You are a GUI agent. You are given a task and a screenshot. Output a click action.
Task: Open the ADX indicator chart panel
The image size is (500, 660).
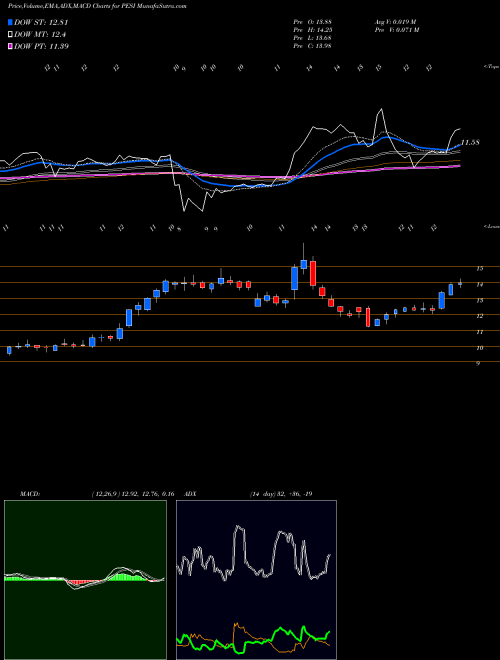[x=256, y=580]
